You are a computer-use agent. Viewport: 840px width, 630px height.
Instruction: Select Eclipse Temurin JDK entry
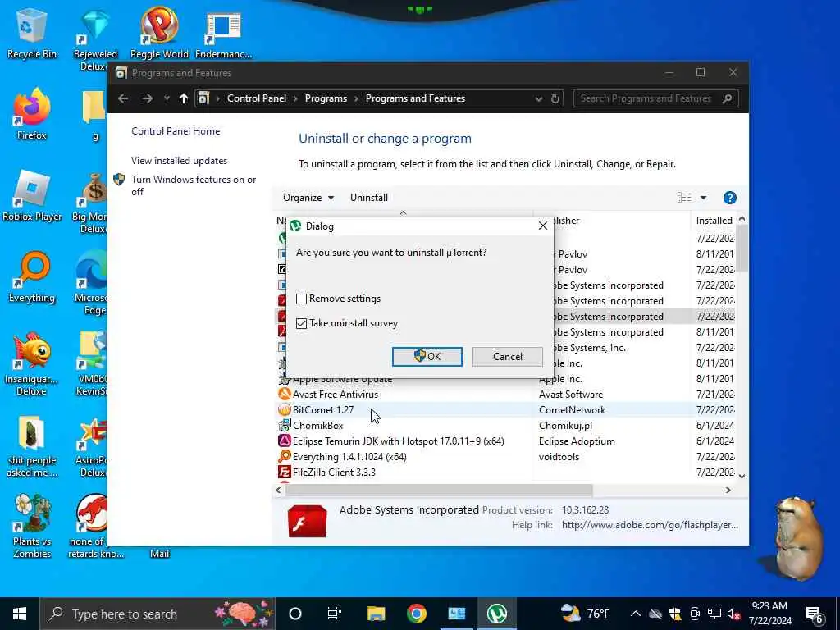pos(506,441)
